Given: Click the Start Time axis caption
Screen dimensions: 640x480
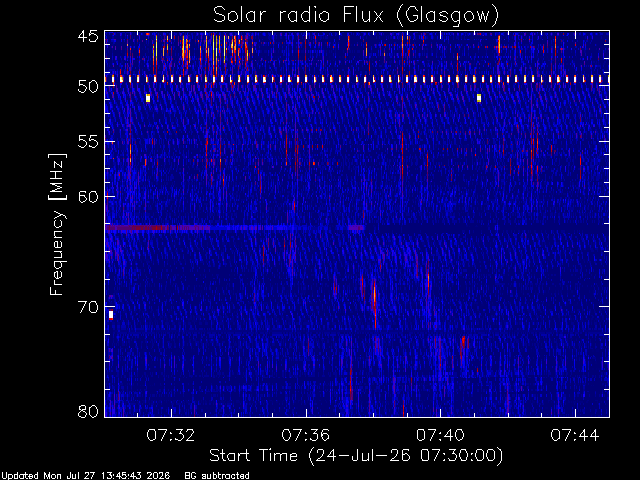Looking at the screenshot, I should coord(356,456).
